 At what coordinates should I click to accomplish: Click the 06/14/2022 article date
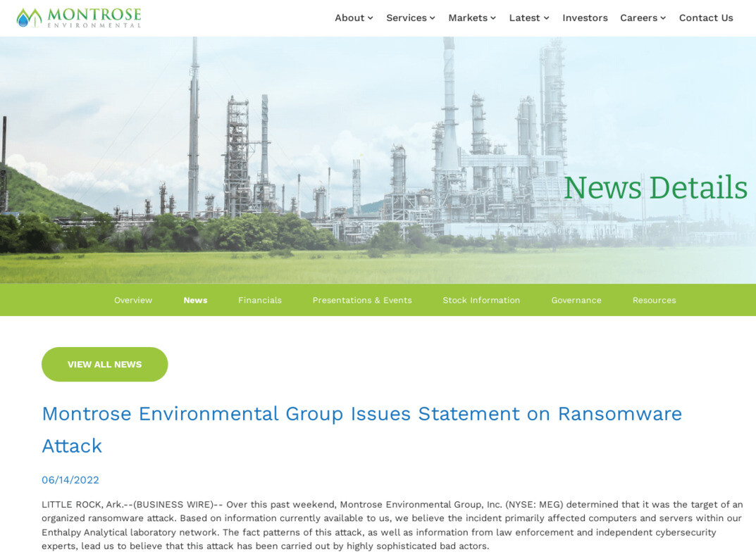(70, 480)
